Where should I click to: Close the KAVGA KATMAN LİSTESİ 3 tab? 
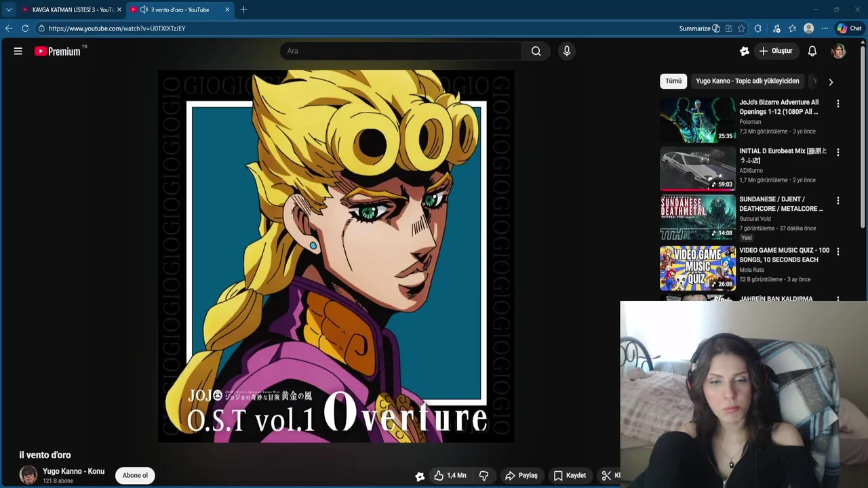pyautogui.click(x=119, y=9)
